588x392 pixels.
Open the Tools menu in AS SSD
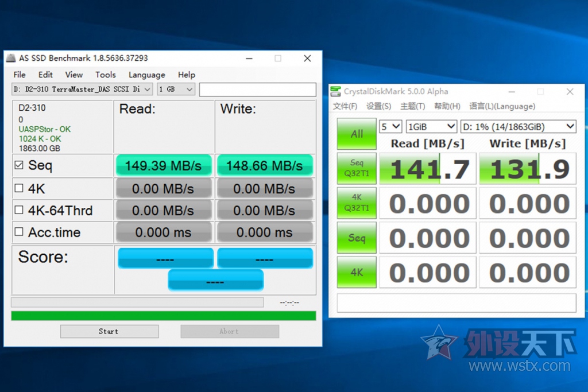coord(106,75)
